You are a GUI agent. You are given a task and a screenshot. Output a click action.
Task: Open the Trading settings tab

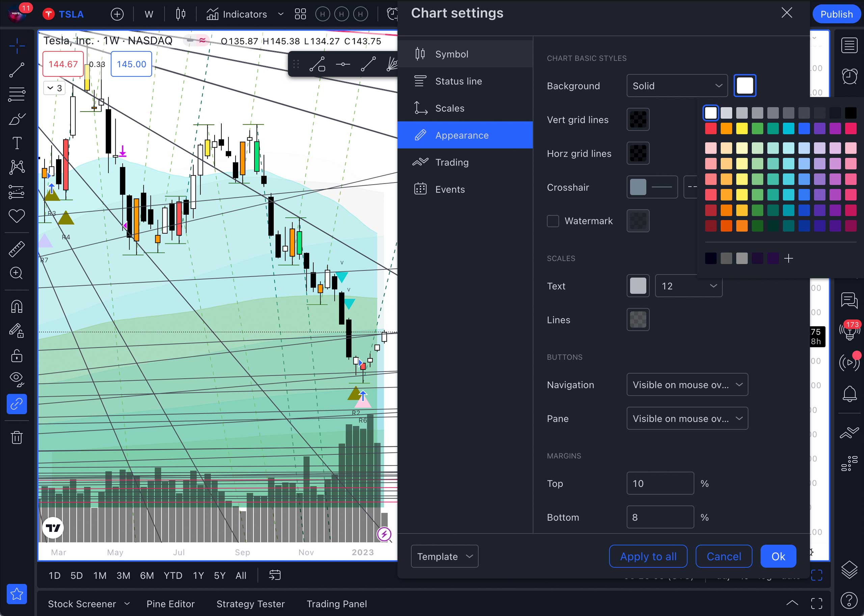[465, 162]
